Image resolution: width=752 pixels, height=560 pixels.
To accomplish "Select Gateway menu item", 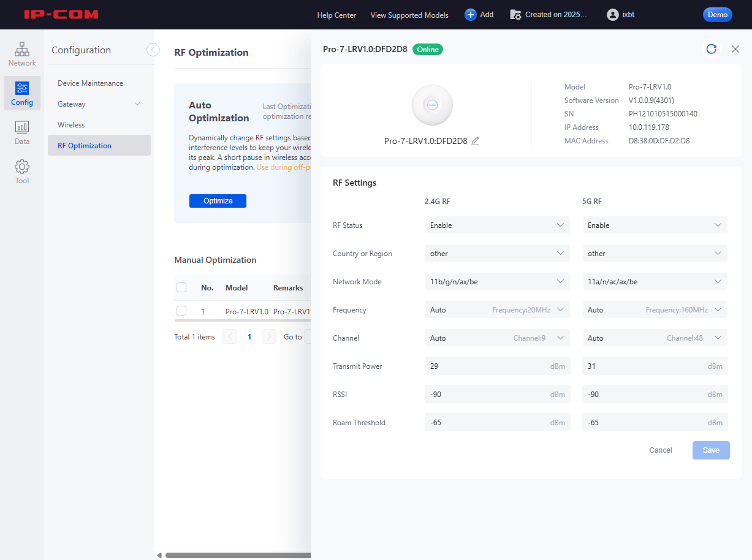I will (99, 104).
